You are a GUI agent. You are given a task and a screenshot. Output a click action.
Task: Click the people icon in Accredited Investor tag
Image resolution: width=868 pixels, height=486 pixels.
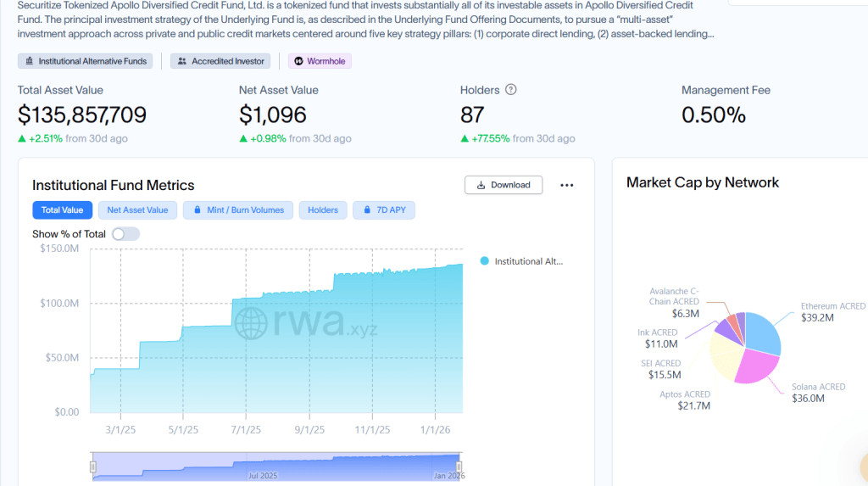point(182,61)
